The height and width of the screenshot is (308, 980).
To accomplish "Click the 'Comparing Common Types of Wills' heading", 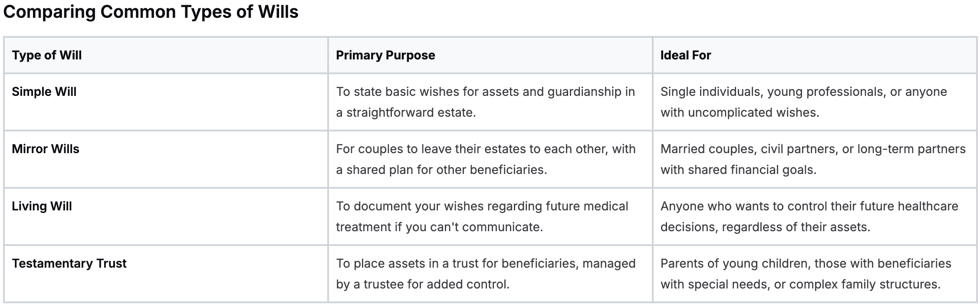I will tap(151, 12).
